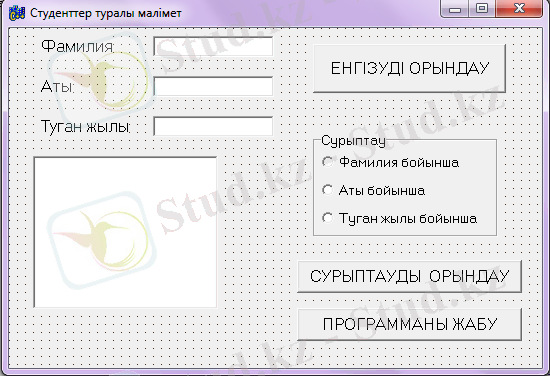Choose 'Туған жылы бойынша' radio option
The image size is (550, 376).
pos(400,218)
